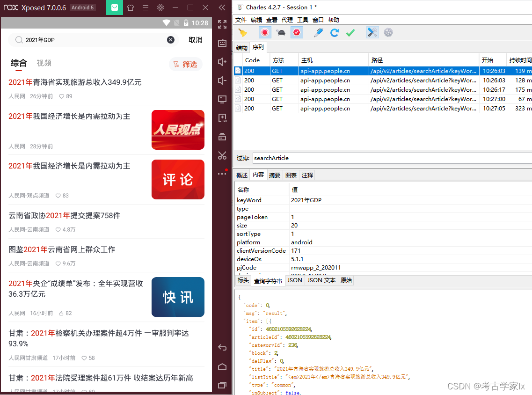Switch to the 综合 results tab
Viewport: 532px width, 395px height.
pos(19,63)
